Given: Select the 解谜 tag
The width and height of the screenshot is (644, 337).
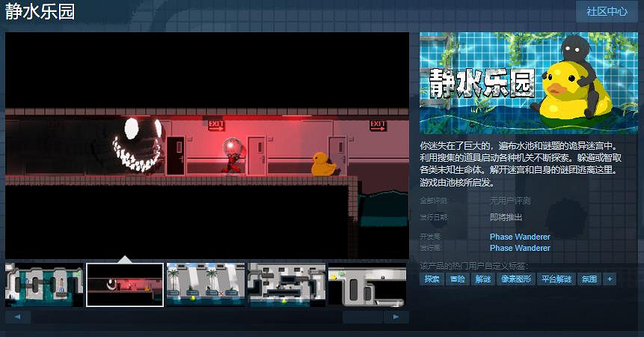Looking at the screenshot, I should coord(483,279).
